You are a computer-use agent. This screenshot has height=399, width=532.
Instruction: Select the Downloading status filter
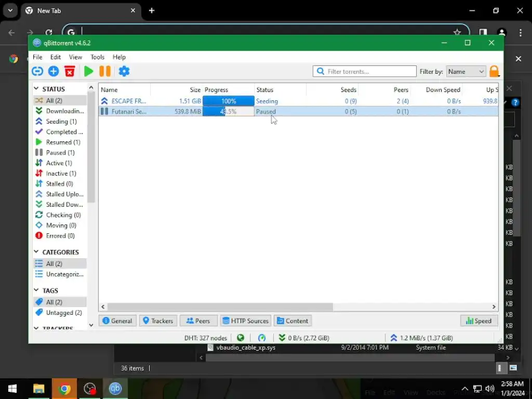point(60,111)
